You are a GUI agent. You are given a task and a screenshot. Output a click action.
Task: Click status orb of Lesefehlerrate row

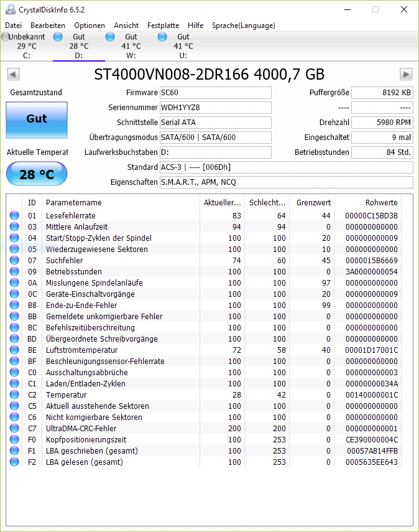point(14,215)
